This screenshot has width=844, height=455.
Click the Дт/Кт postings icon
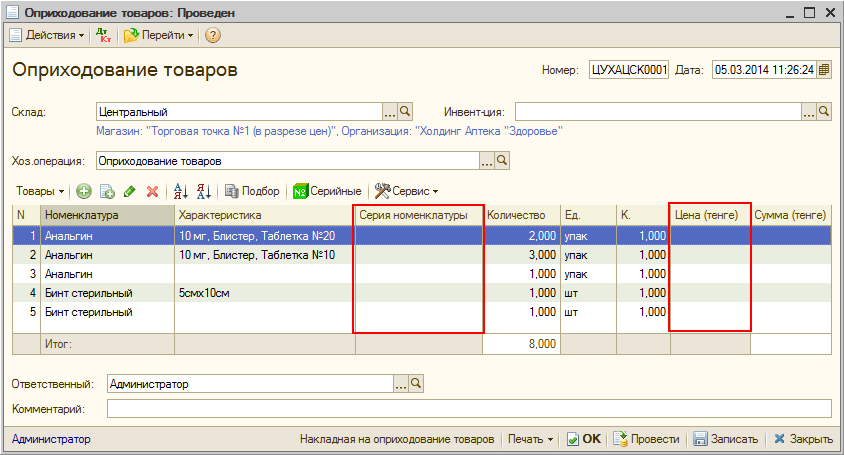[x=103, y=35]
